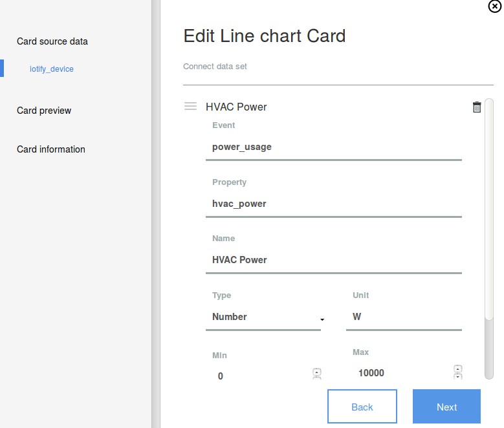
Task: Click the data set form scrollbar
Action: (x=489, y=207)
